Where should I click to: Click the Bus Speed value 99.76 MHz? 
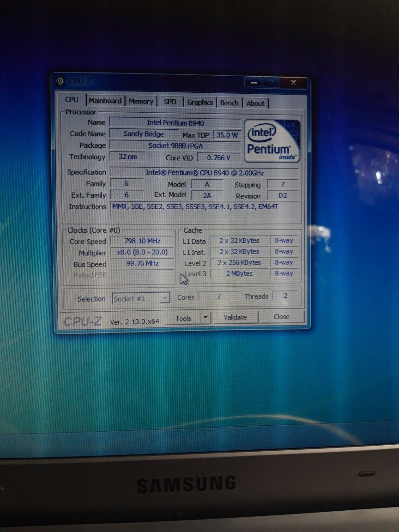[142, 263]
